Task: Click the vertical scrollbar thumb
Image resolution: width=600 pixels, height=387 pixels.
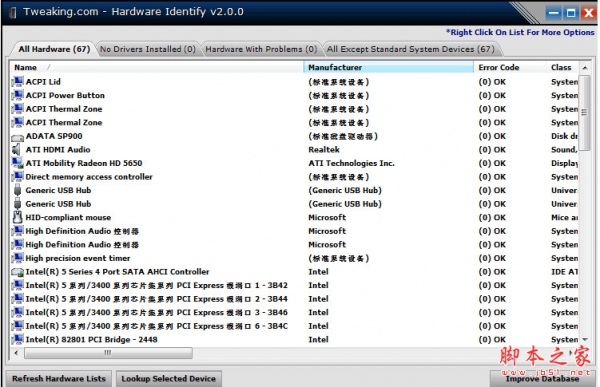Action: coord(584,113)
